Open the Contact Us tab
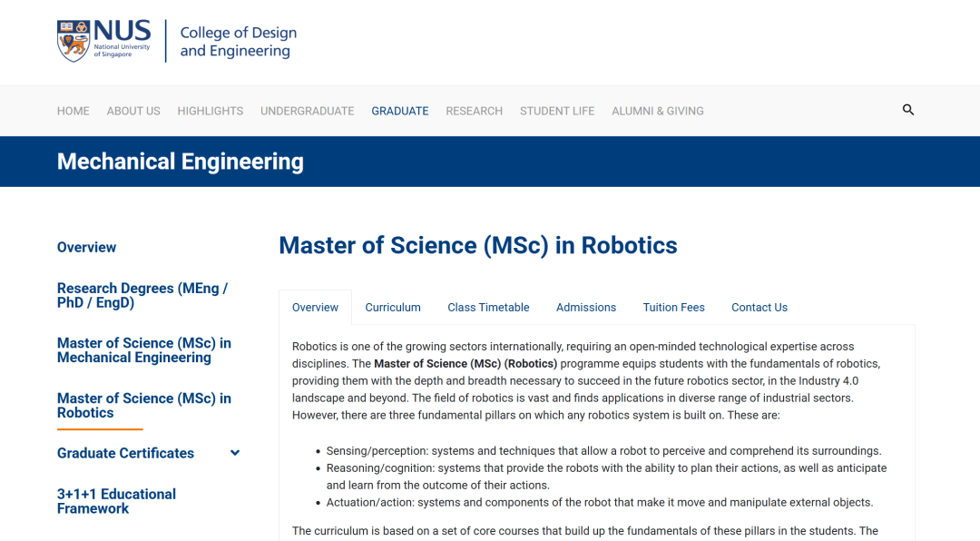980x541 pixels. 759,308
